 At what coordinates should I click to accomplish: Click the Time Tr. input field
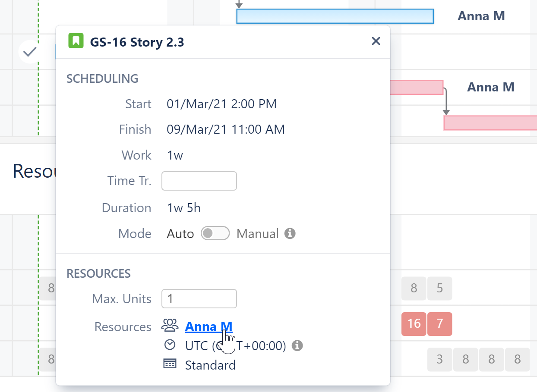[199, 181]
